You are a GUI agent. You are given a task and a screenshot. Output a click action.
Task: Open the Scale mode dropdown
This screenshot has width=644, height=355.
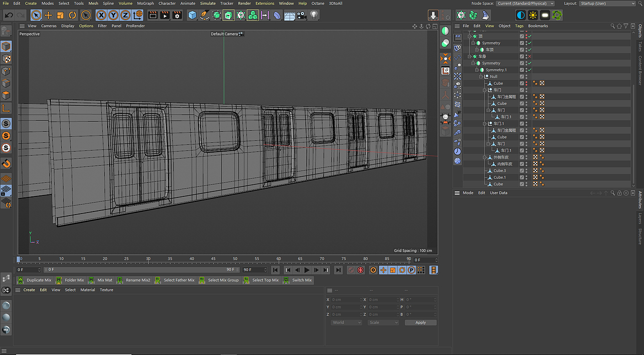tap(383, 322)
